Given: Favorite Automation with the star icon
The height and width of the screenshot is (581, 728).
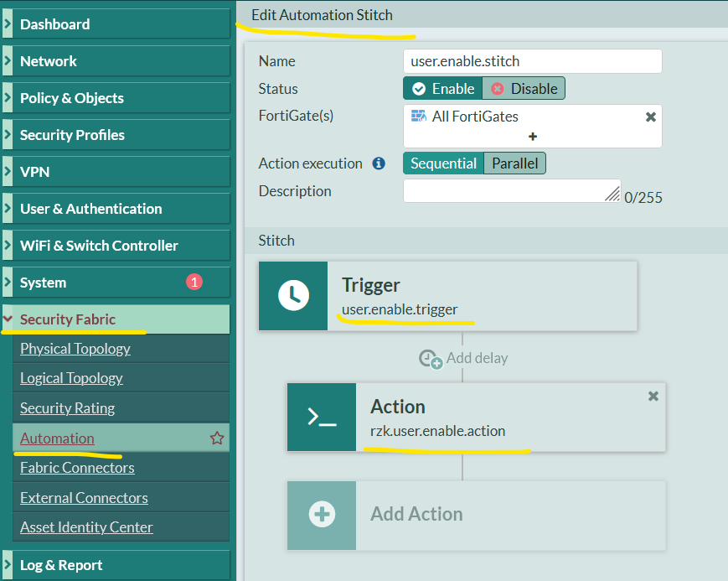Looking at the screenshot, I should (x=217, y=438).
